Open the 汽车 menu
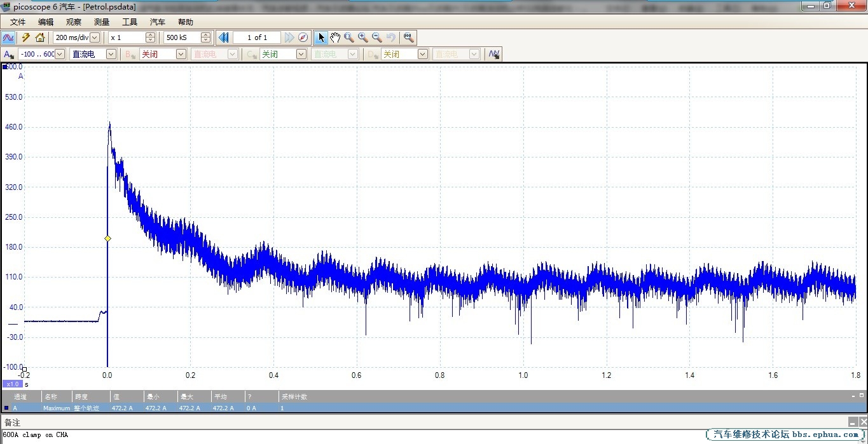Image resolution: width=868 pixels, height=444 pixels. (x=158, y=22)
